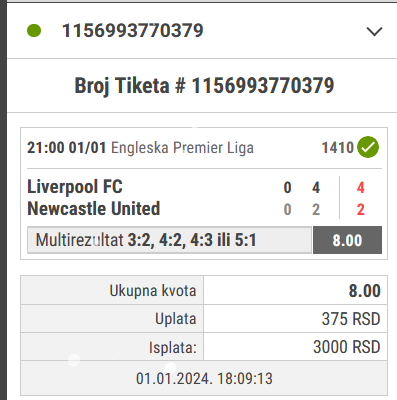Collapse ticket 1156993770379 with chevron arrow

pyautogui.click(x=374, y=32)
